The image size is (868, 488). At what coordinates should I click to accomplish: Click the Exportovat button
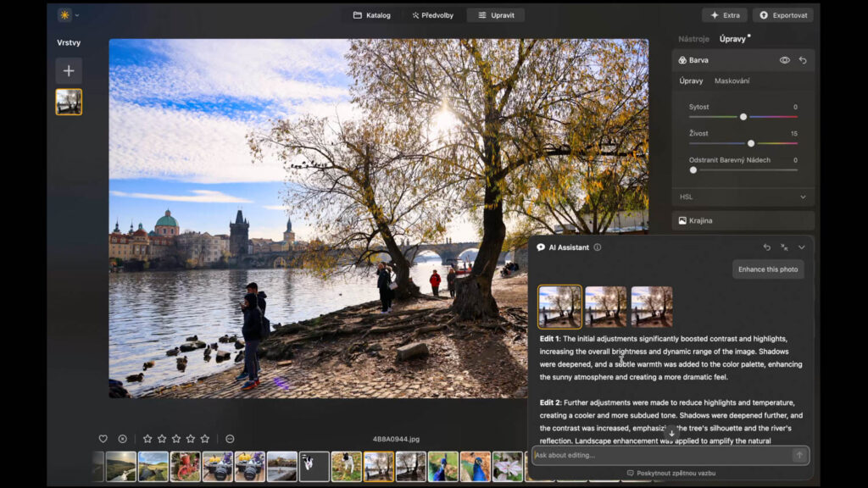782,15
